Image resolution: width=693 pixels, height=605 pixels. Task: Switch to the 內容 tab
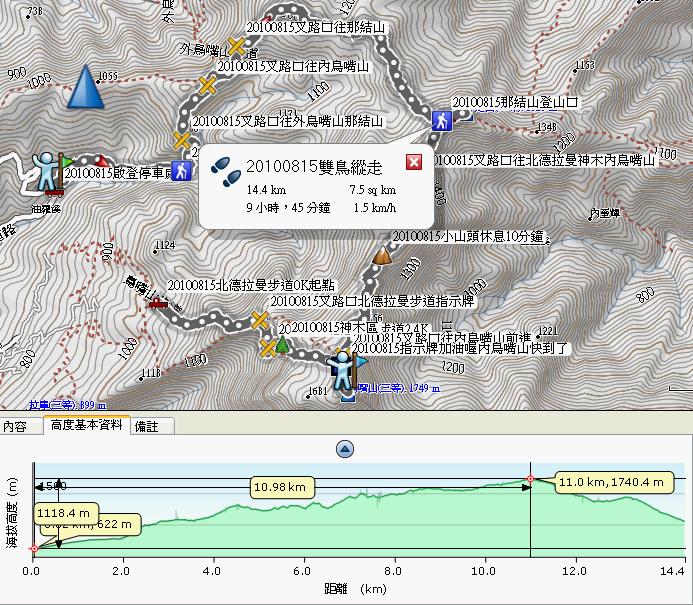(16, 426)
